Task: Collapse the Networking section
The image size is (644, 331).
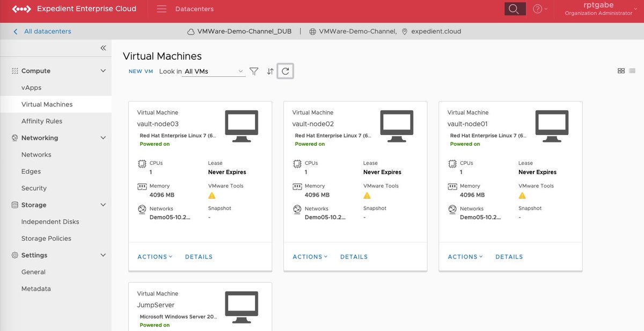Action: 103,138
